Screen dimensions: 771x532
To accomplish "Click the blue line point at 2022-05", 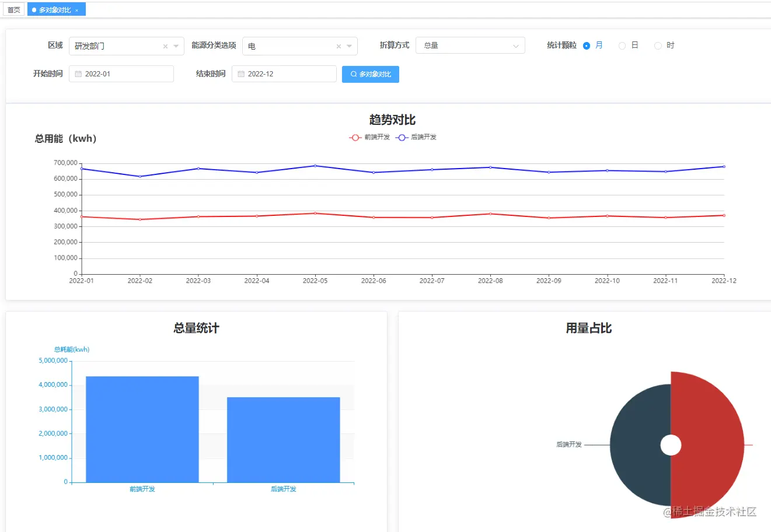I will pyautogui.click(x=315, y=166).
